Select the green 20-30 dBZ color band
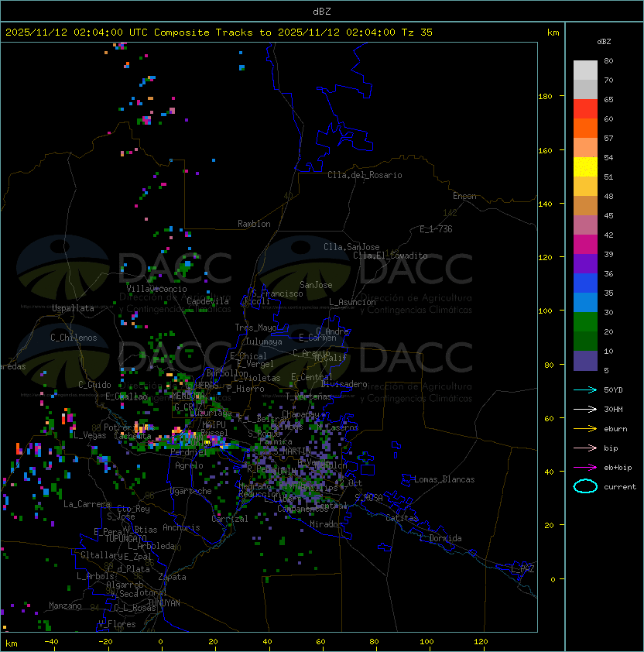This screenshot has height=652, width=644. click(x=585, y=322)
